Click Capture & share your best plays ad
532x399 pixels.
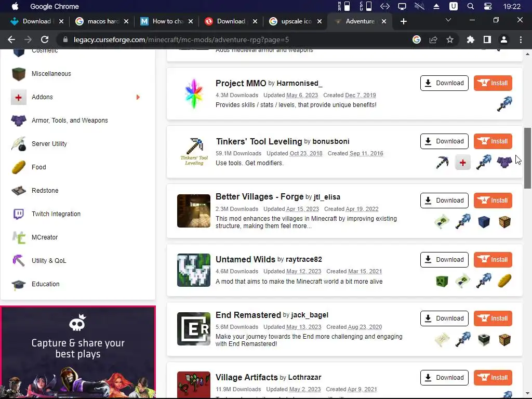[x=78, y=352]
